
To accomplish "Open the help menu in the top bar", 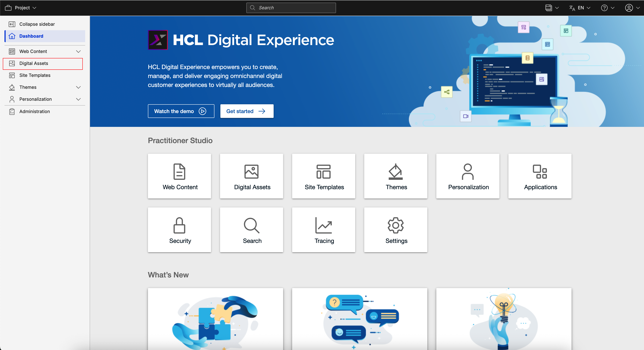I will 607,8.
